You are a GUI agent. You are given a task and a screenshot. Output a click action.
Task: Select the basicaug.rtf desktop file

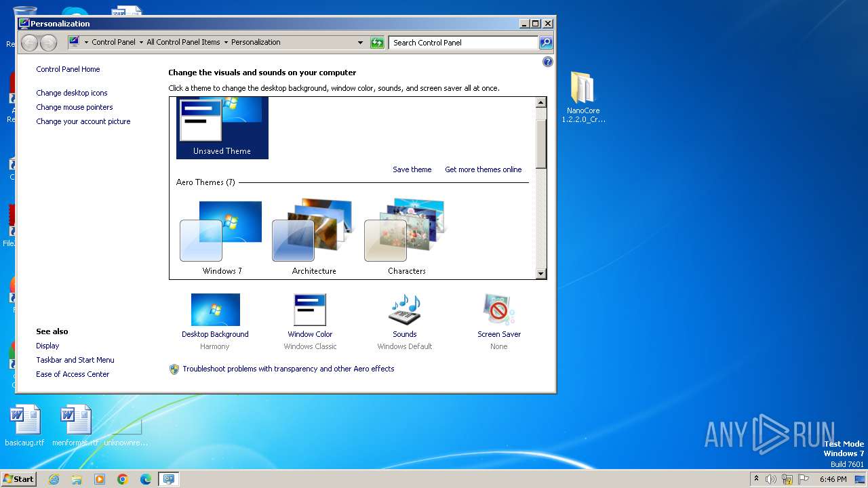coord(25,426)
